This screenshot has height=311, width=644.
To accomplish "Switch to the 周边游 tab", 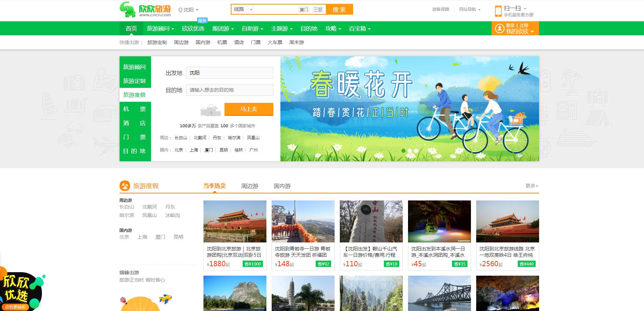I will pos(250,186).
